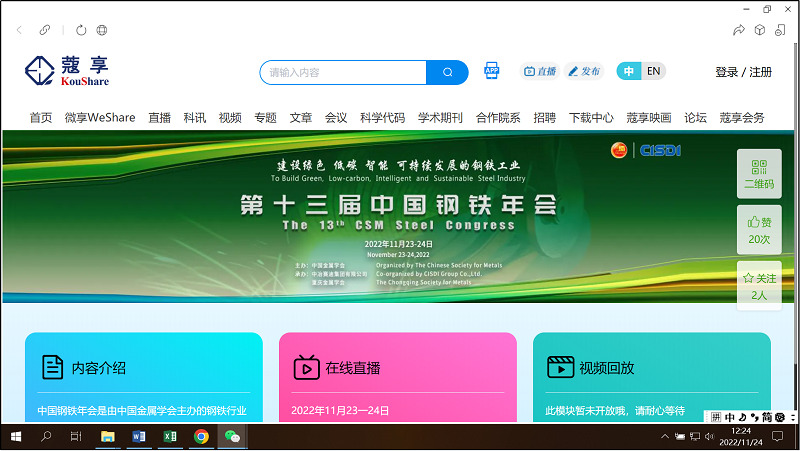Open KouShare logo home link

(67, 71)
